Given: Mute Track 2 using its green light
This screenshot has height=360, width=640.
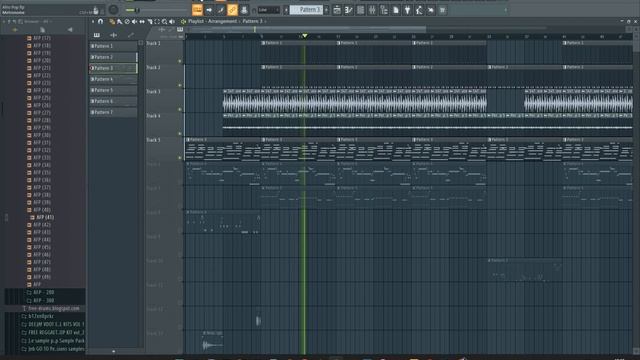Looking at the screenshot, I should [x=180, y=85].
